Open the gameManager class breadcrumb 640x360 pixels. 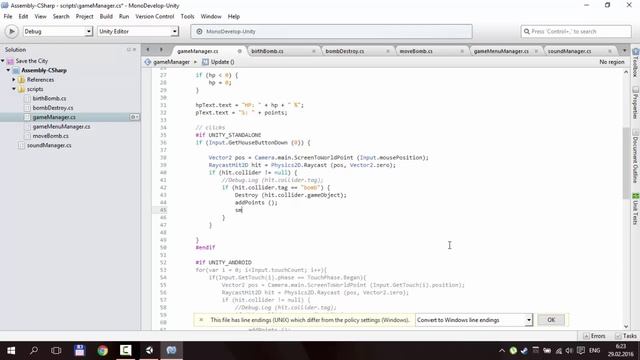[x=167, y=62]
